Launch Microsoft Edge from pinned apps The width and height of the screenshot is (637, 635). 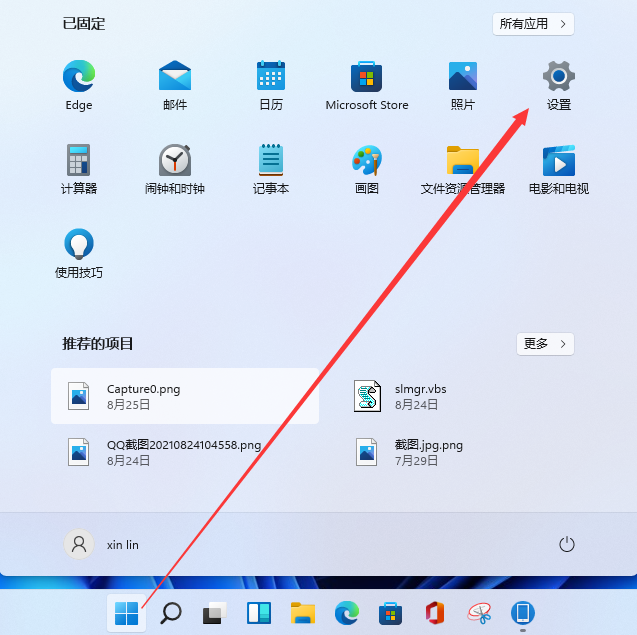click(x=79, y=77)
